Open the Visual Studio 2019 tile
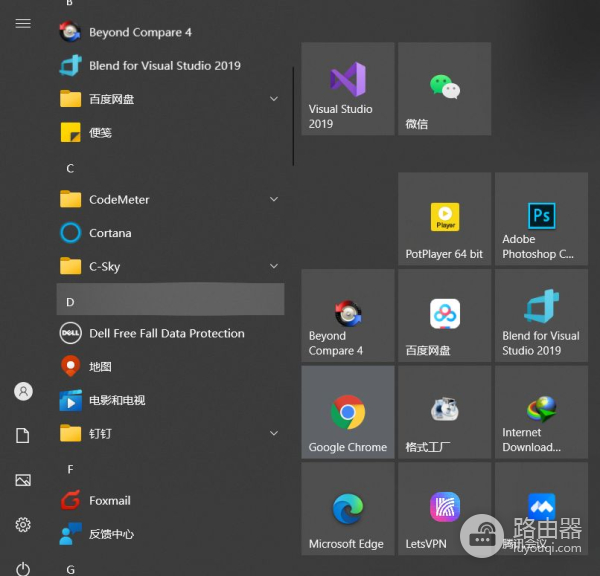 (347, 88)
